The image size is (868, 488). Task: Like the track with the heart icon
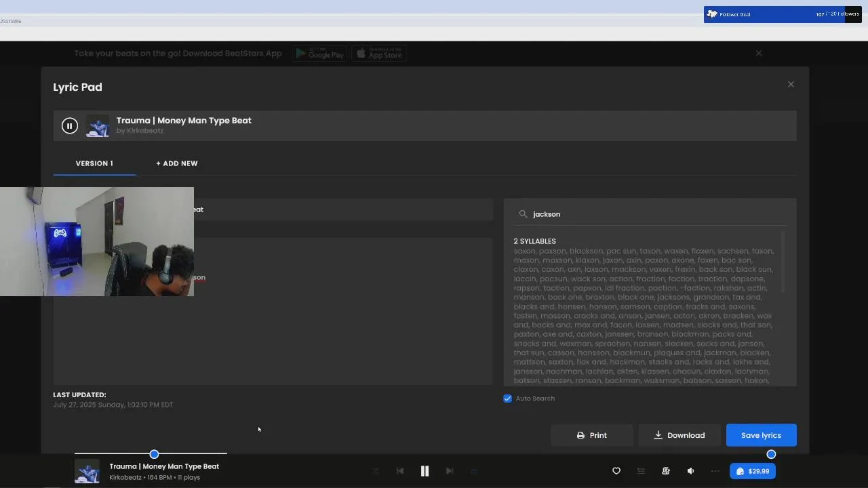point(616,471)
